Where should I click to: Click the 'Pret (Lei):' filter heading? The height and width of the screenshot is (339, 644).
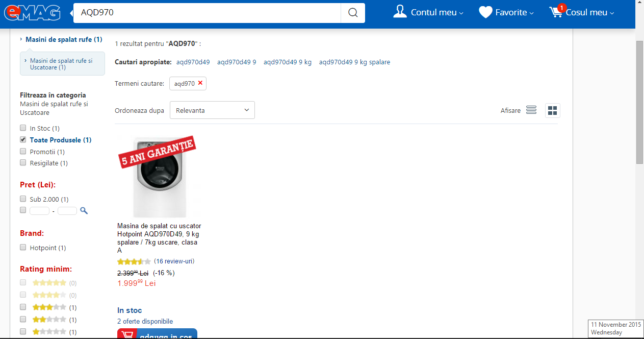tap(38, 185)
